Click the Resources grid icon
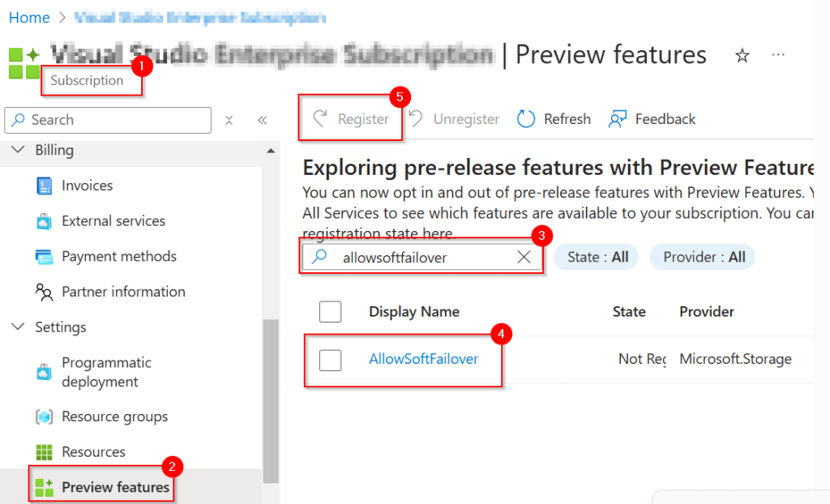This screenshot has width=830, height=504. click(45, 452)
